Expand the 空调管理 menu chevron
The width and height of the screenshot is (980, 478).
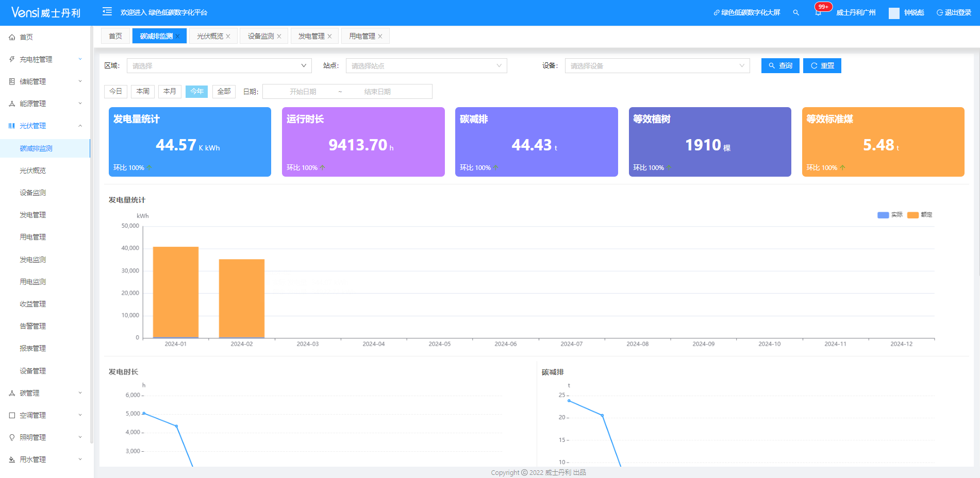click(x=80, y=415)
